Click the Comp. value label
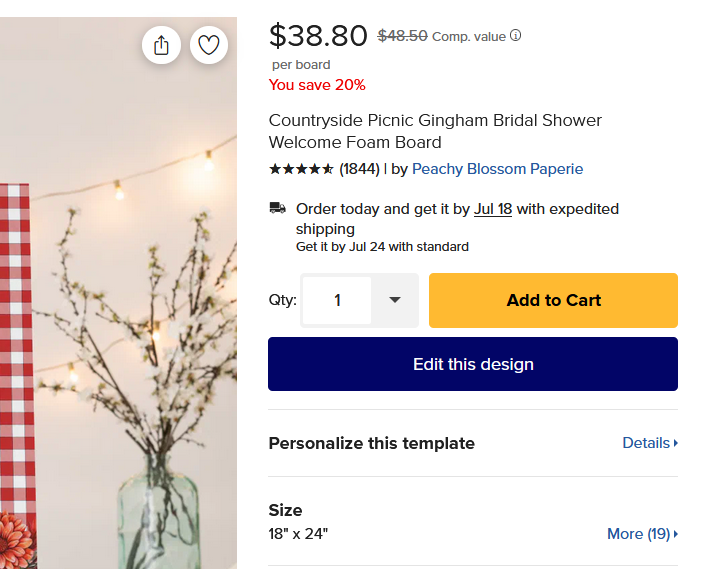707x569 pixels. point(468,37)
